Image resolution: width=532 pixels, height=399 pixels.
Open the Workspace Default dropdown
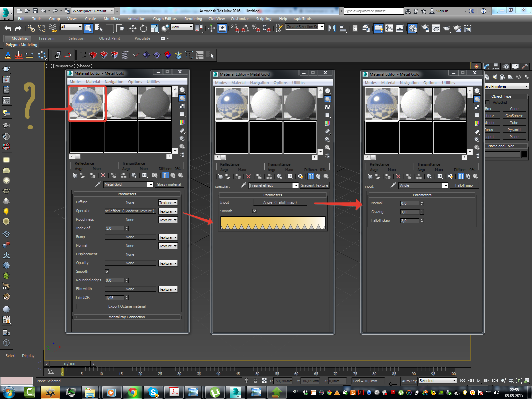[x=93, y=11]
